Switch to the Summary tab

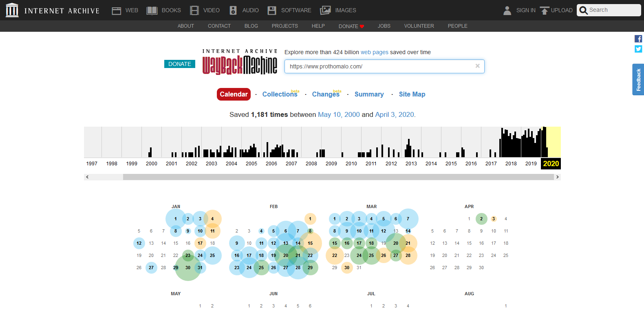point(369,94)
